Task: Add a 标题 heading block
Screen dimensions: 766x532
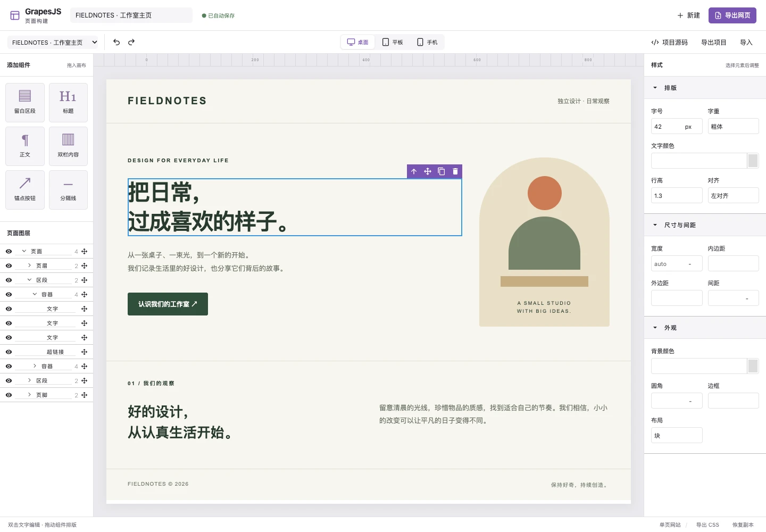Action: coord(68,103)
